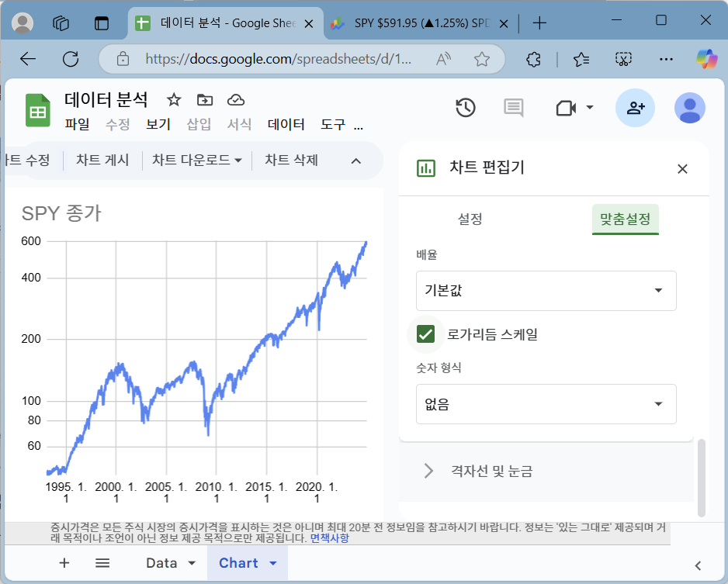The width and height of the screenshot is (728, 584).
Task: Add page to favorites with star icon
Action: coord(482,59)
